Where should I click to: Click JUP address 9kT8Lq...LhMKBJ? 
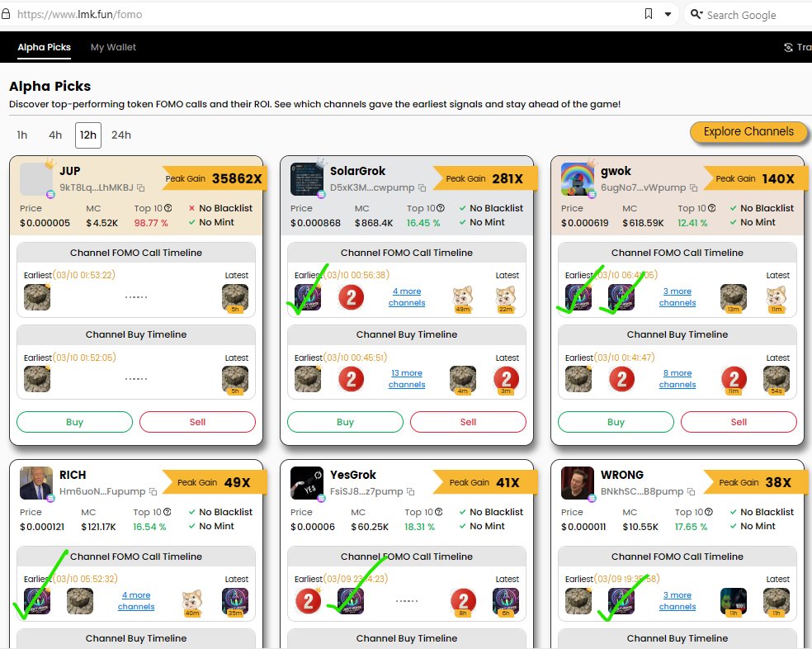[97, 187]
